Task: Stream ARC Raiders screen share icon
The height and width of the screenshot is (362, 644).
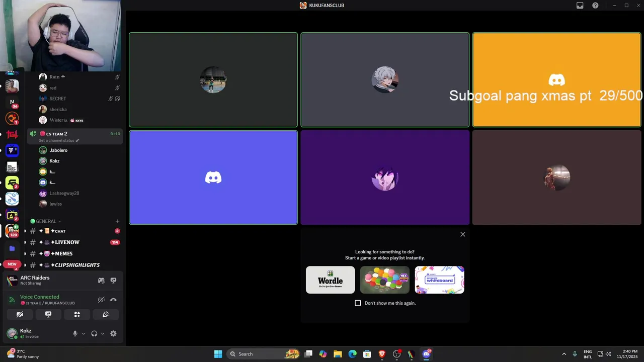Action: tap(113, 281)
